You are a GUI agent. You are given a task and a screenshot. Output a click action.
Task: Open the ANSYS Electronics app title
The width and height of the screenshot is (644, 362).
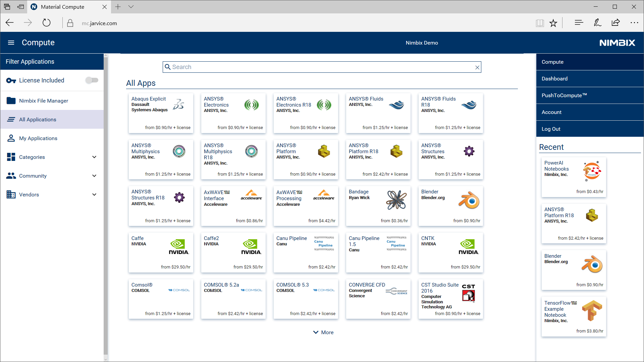point(216,102)
